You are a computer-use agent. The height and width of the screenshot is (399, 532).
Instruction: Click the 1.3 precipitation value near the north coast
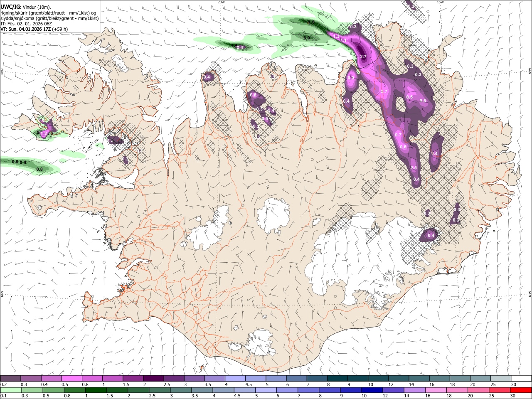pyautogui.click(x=337, y=37)
